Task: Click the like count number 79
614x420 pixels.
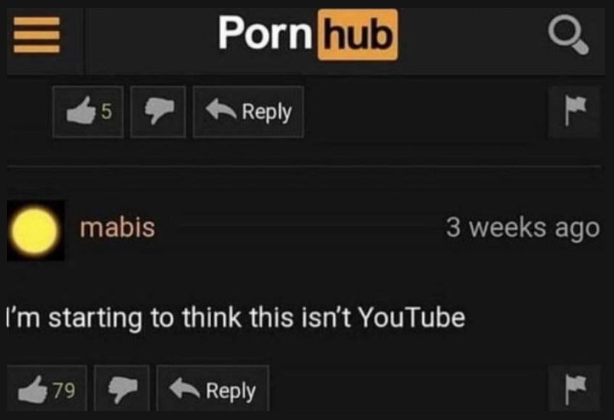Action: click(64, 390)
